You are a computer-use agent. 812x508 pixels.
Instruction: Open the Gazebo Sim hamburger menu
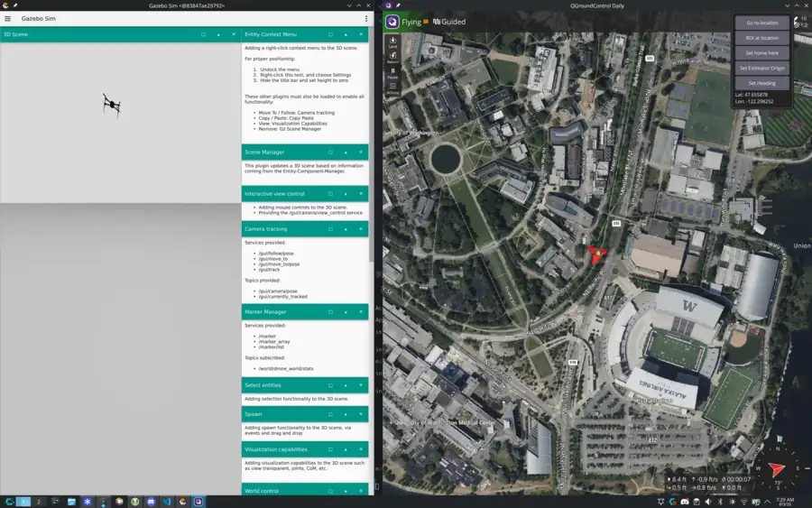(8, 19)
